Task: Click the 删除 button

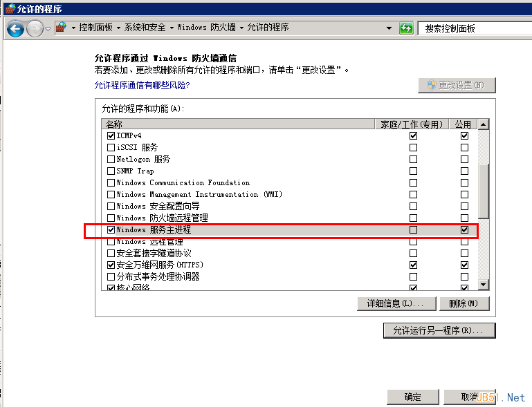Action: [464, 303]
